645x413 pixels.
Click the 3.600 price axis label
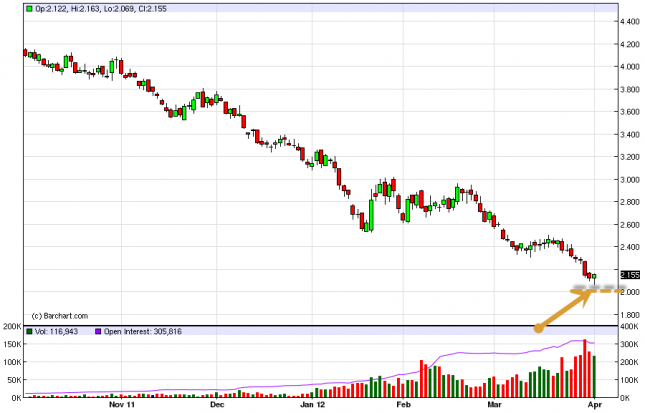630,112
